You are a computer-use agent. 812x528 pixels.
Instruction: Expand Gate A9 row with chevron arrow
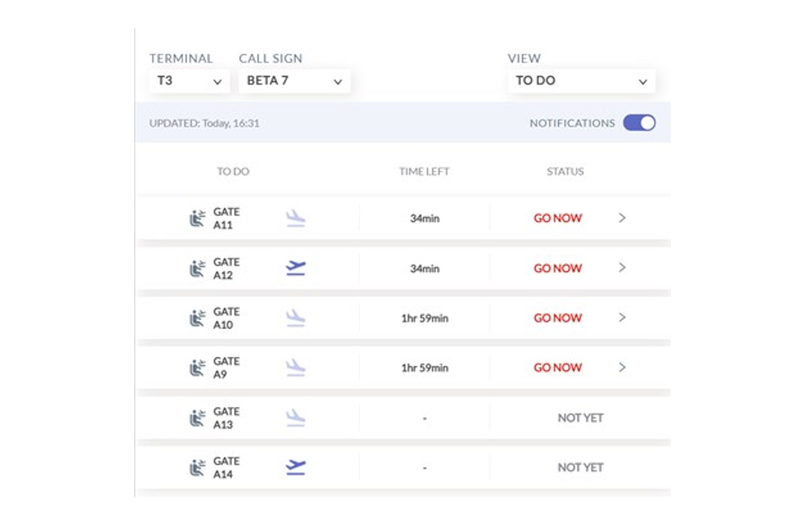[622, 367]
